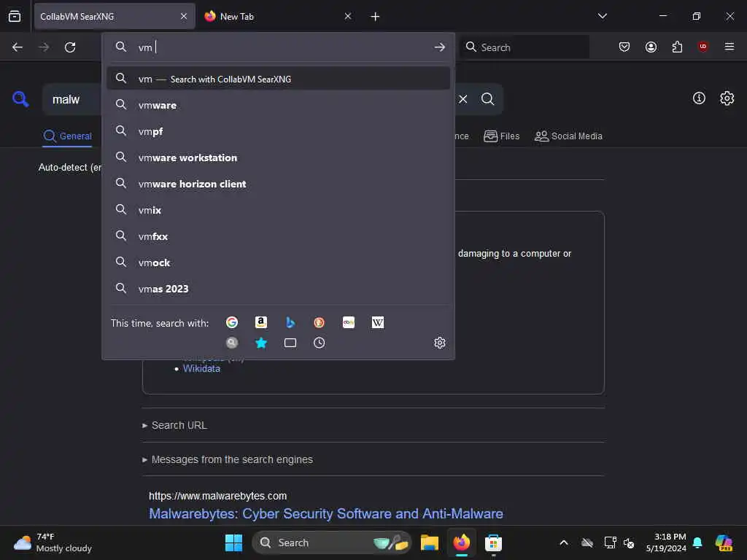Choose the 'vmware' suggestion
747x560 pixels.
point(278,105)
